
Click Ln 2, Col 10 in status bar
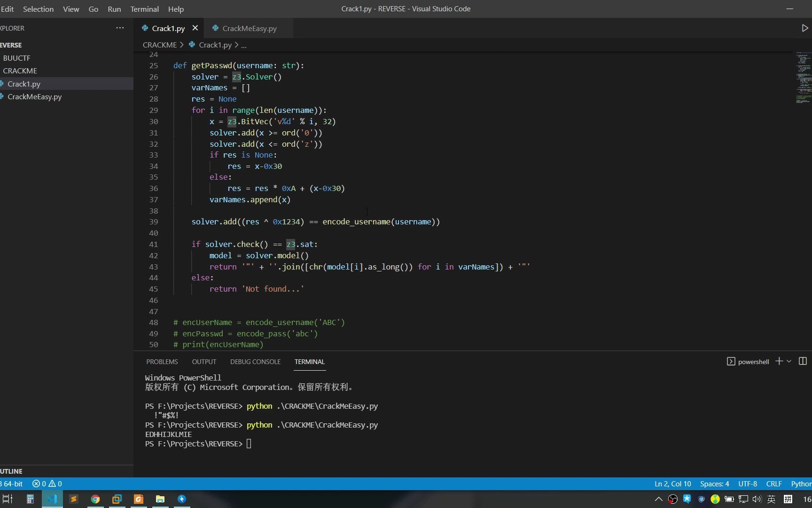(x=672, y=484)
